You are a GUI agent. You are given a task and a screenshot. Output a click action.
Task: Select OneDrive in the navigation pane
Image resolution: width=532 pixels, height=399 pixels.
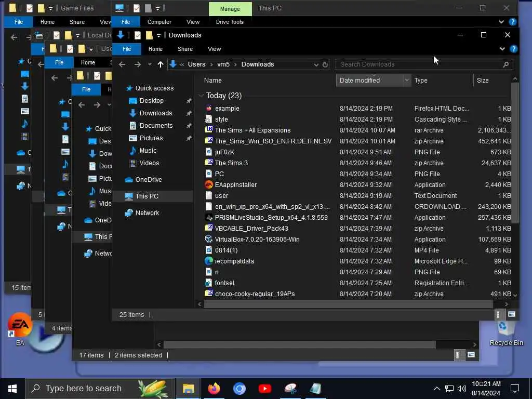[148, 179]
